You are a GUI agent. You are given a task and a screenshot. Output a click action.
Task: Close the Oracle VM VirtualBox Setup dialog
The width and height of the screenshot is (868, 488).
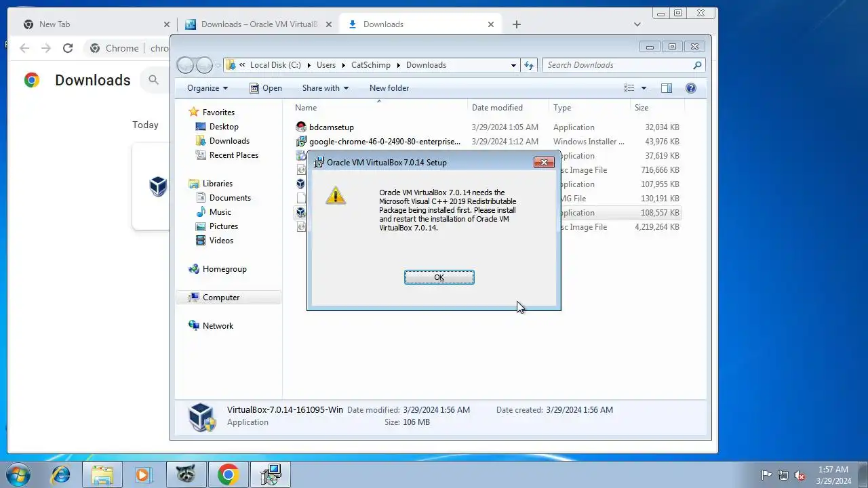544,162
